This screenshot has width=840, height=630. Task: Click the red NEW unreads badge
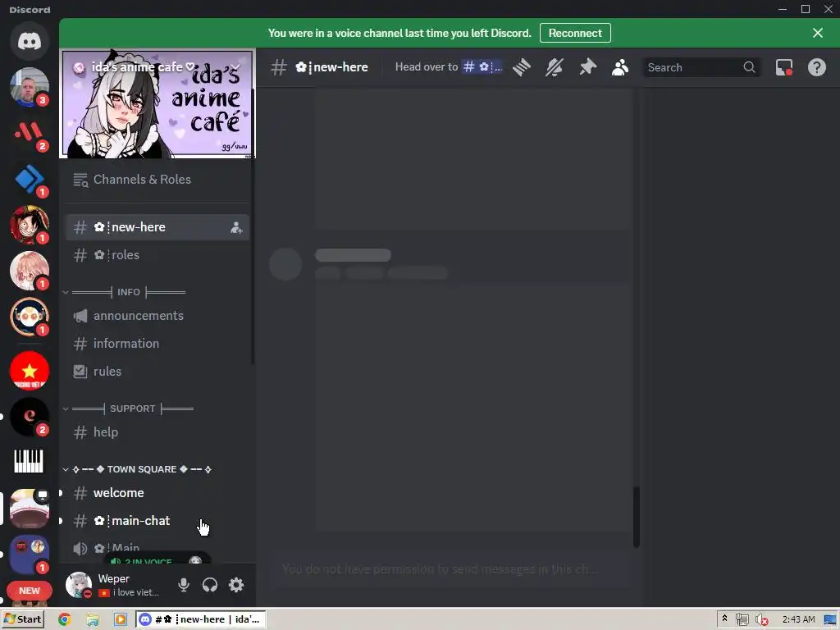pyautogui.click(x=30, y=591)
